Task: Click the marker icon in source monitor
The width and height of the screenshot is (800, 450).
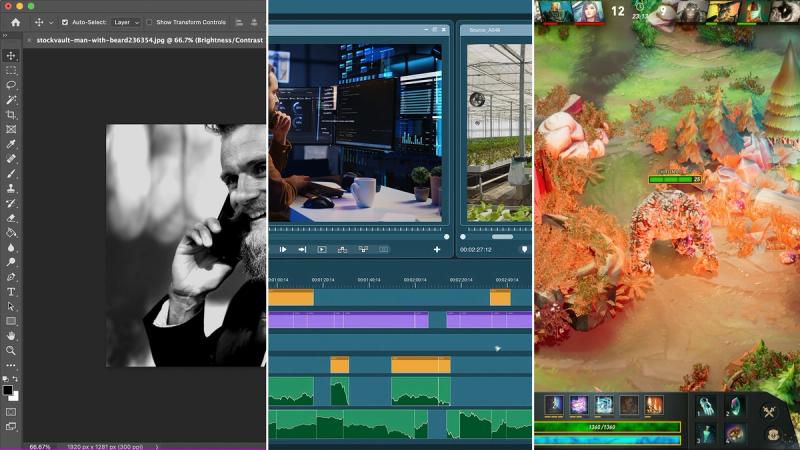Action: (524, 249)
